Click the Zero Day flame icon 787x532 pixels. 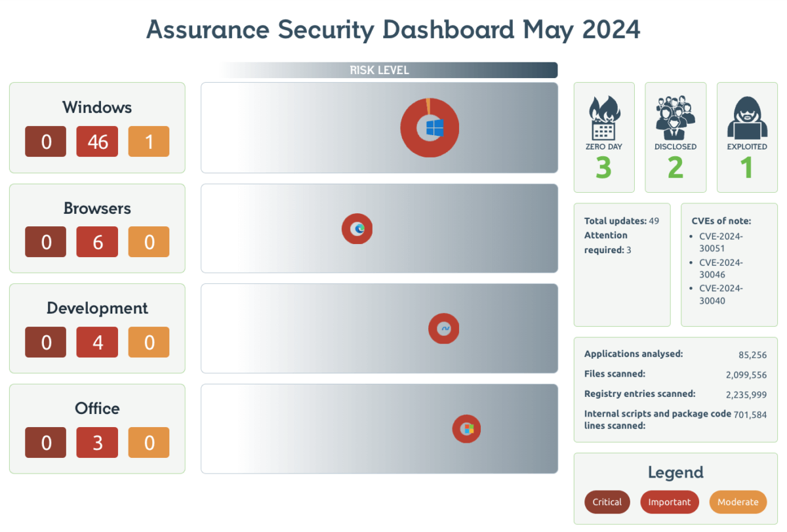603,118
